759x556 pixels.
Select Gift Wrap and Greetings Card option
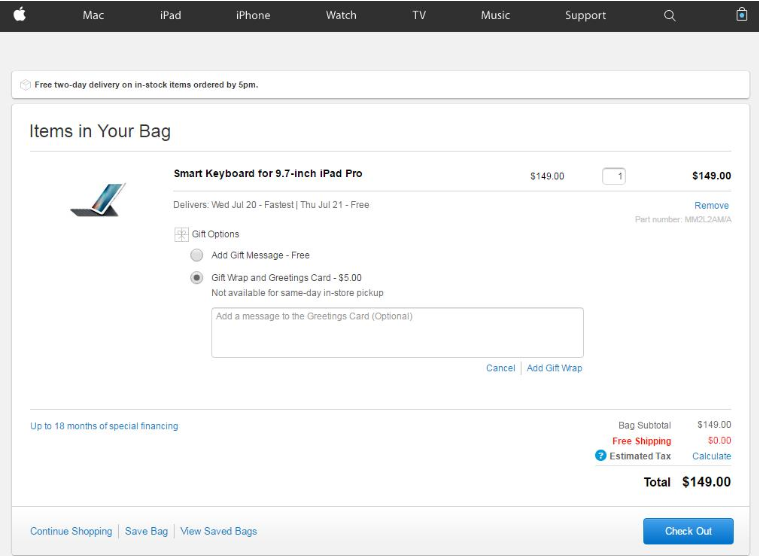197,278
